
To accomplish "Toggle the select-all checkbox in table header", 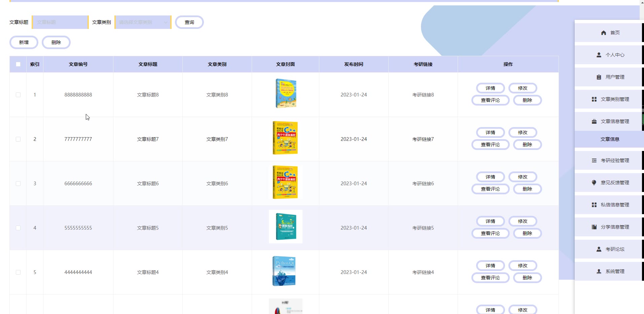I will (18, 64).
